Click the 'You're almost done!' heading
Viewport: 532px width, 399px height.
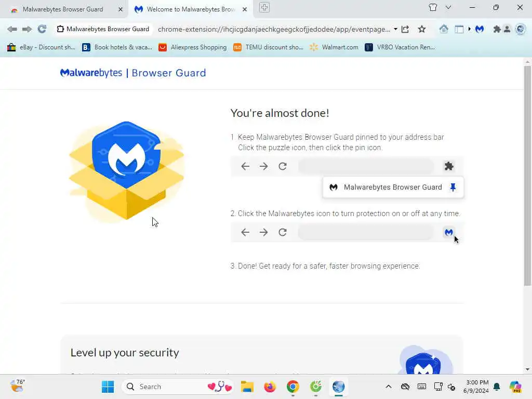[280, 113]
